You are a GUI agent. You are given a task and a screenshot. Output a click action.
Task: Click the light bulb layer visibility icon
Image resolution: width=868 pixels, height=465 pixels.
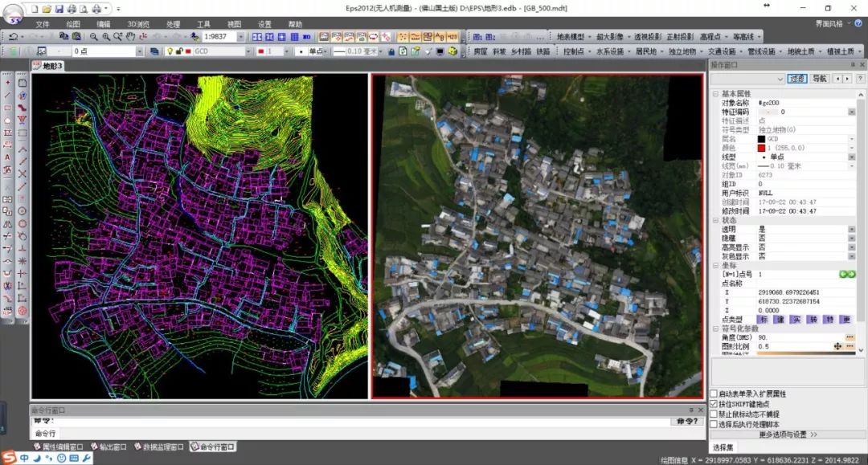click(170, 51)
